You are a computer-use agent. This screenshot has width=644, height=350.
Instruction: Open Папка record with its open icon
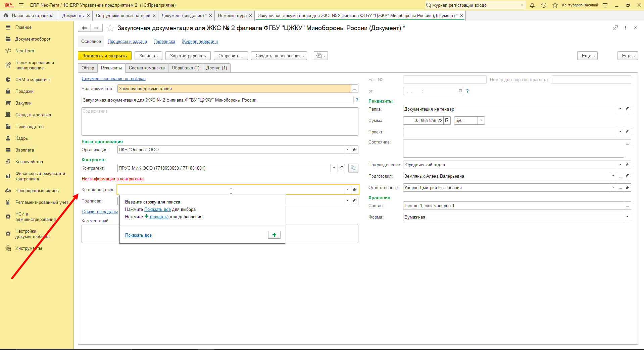[x=628, y=109]
